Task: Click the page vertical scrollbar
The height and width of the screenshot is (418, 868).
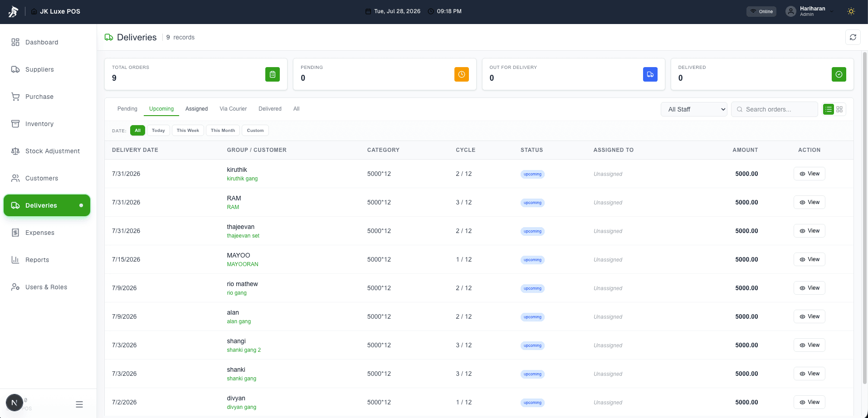Action: [x=864, y=218]
